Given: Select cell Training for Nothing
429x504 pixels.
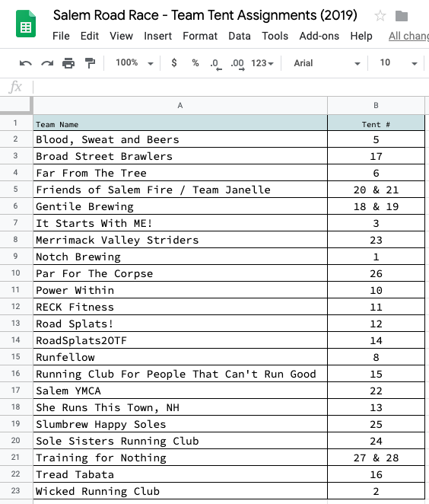Looking at the screenshot, I should coord(180,457).
